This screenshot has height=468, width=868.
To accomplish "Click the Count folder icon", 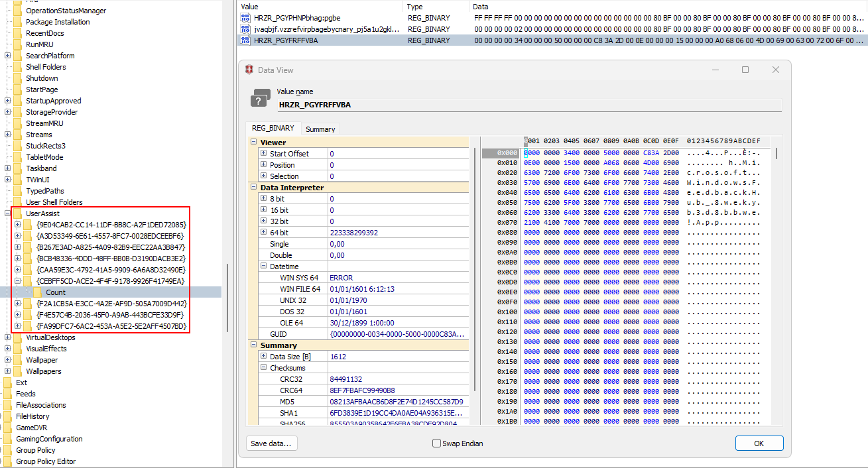I will (x=38, y=292).
